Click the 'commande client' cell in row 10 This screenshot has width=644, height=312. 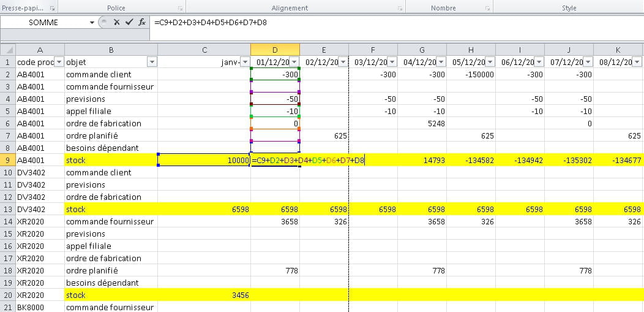click(x=111, y=172)
